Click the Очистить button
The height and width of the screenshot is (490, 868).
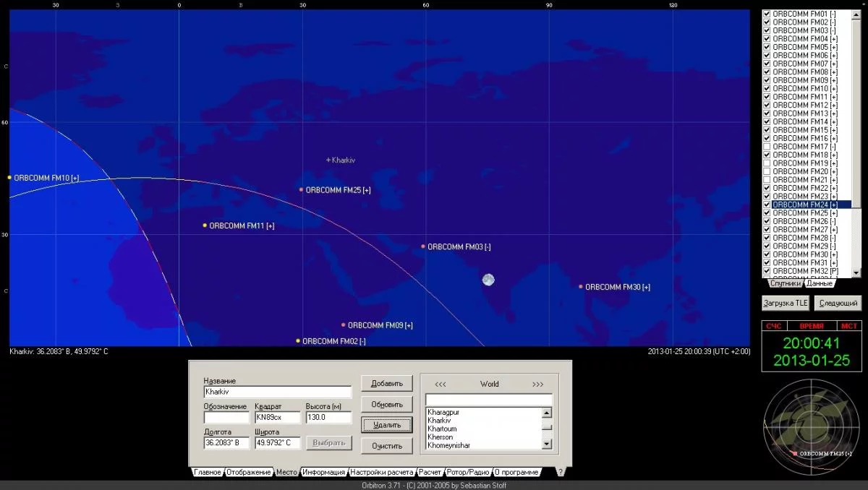(x=387, y=446)
